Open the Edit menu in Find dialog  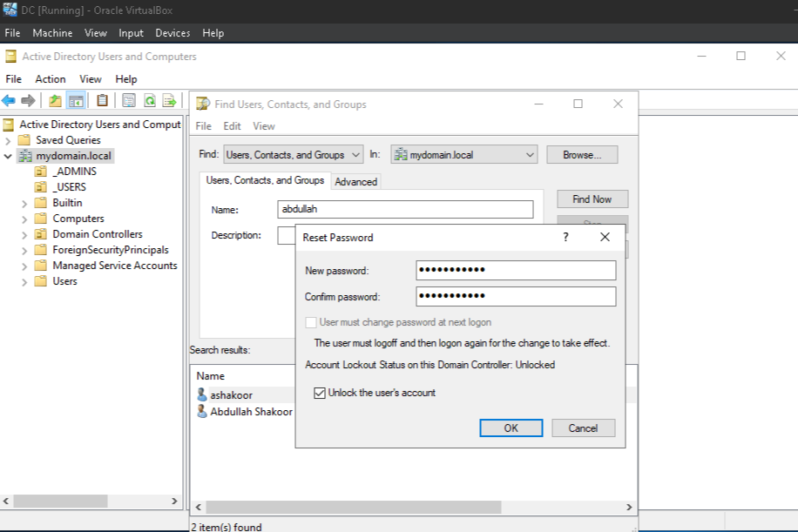232,126
